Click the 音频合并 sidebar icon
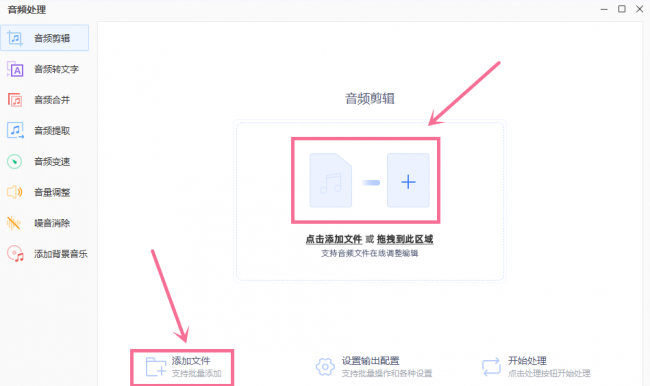Image resolution: width=650 pixels, height=386 pixels. pos(15,100)
